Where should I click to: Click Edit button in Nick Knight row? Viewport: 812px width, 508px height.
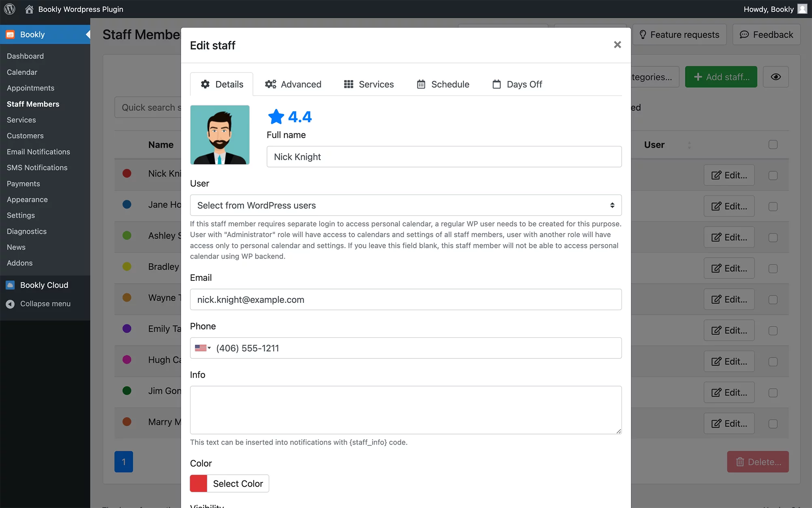tap(729, 175)
